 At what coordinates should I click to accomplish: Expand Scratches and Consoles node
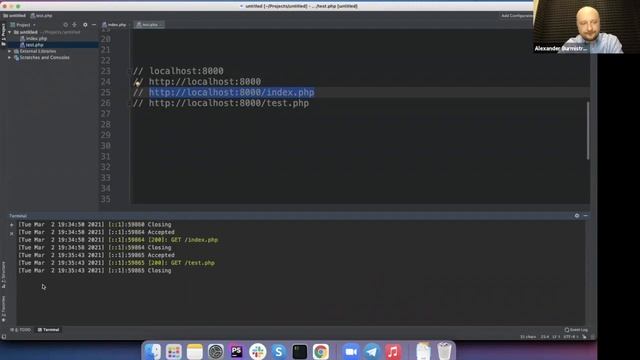coord(10,58)
